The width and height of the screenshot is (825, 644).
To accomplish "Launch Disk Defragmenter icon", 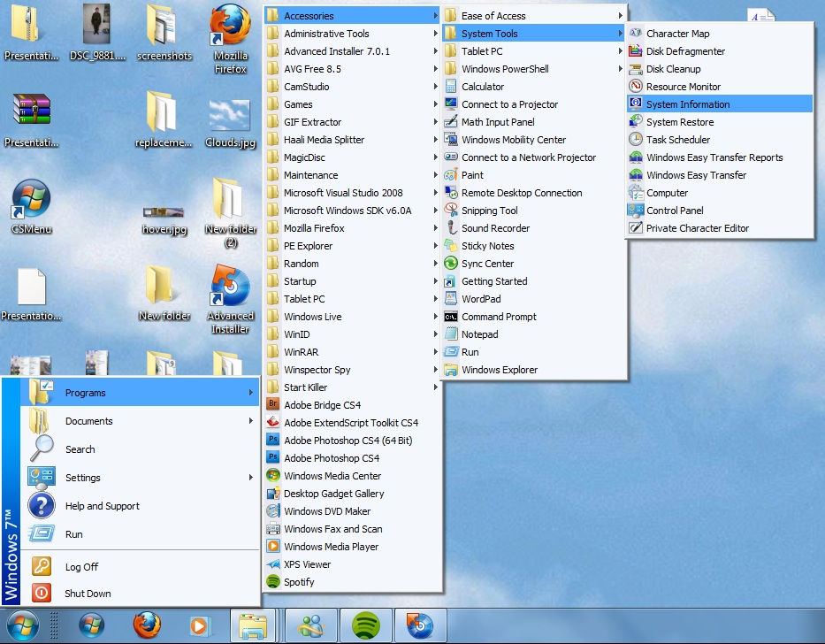I will (636, 51).
